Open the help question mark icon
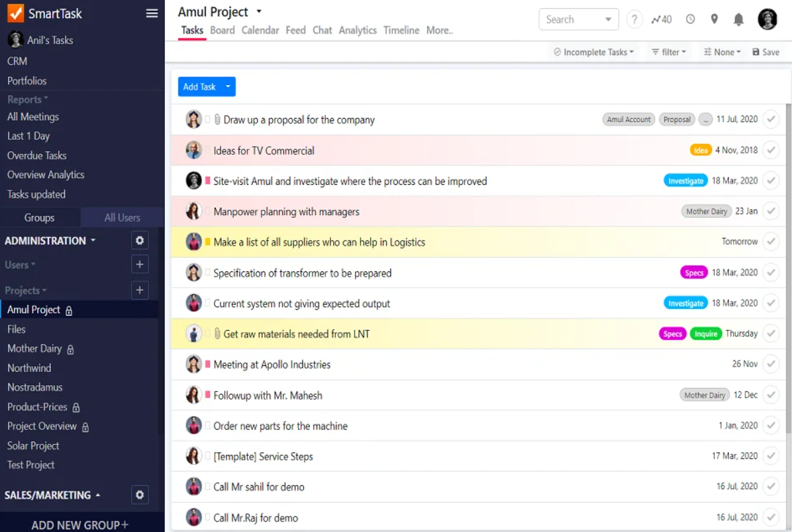Viewport: 792px width, 532px height. [x=634, y=19]
